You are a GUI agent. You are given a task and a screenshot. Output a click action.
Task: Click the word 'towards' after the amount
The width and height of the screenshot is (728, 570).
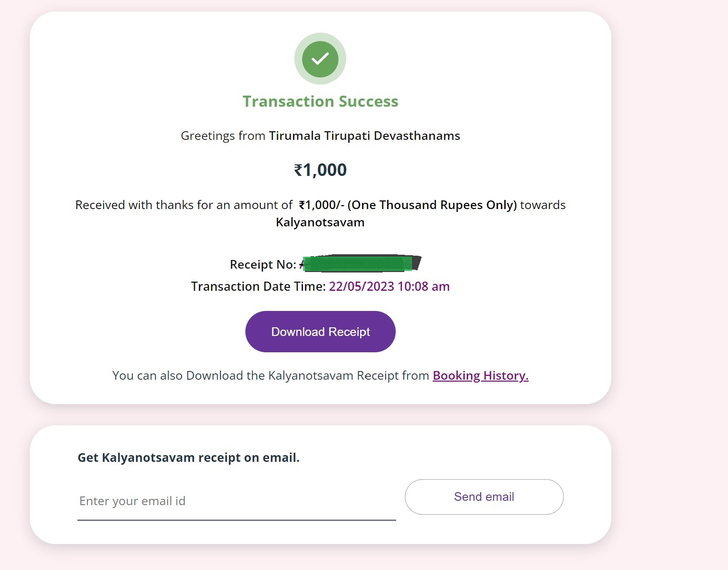coord(543,205)
